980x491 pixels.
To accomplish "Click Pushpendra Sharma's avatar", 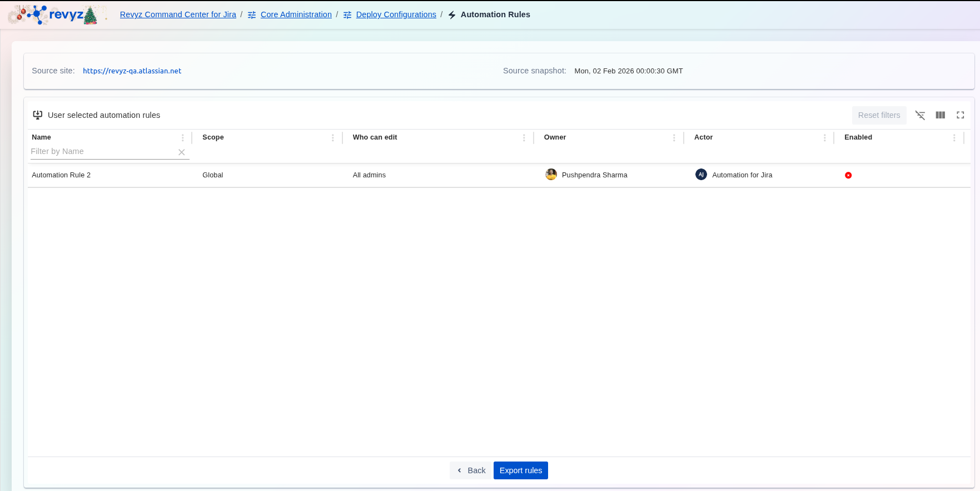I will (551, 175).
